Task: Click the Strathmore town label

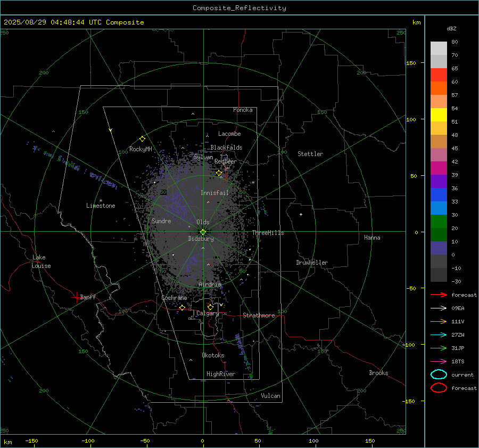Action: (259, 315)
